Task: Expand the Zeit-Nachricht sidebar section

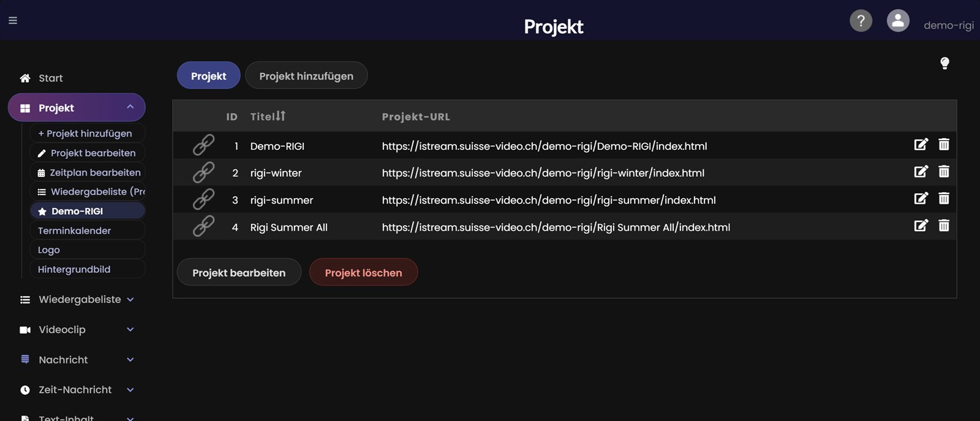Action: [77, 390]
